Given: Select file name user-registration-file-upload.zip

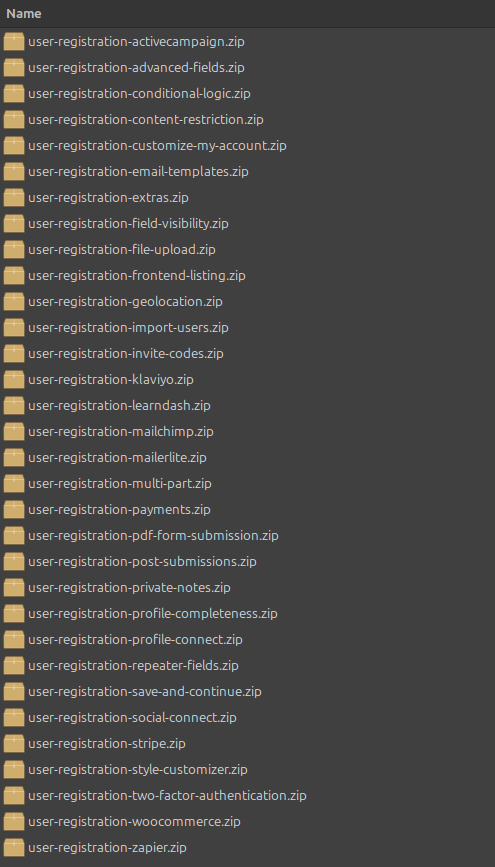Looking at the screenshot, I should [122, 249].
